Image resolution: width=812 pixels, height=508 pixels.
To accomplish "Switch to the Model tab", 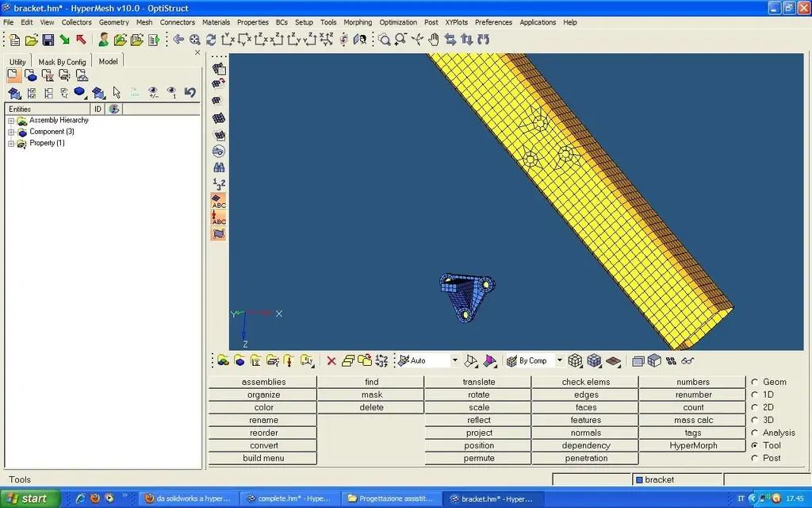I will point(108,61).
